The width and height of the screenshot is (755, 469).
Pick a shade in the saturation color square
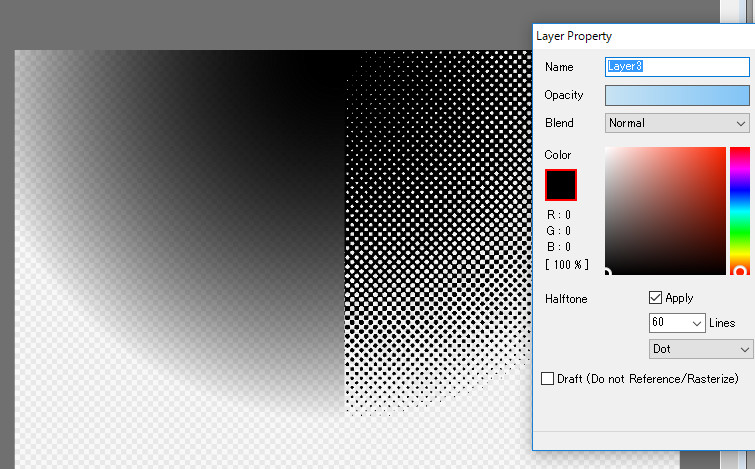(x=665, y=211)
